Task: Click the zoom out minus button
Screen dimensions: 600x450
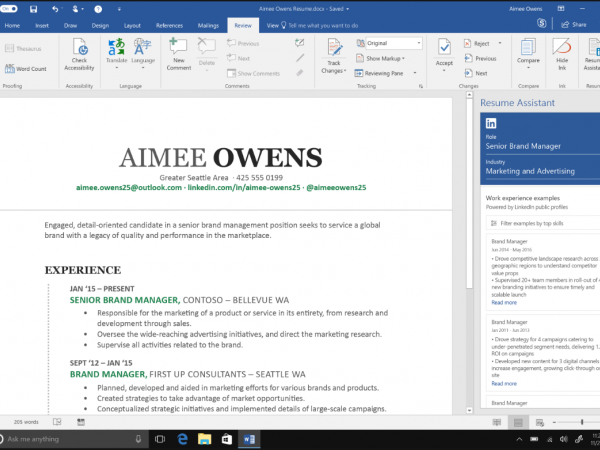Action: click(x=554, y=422)
